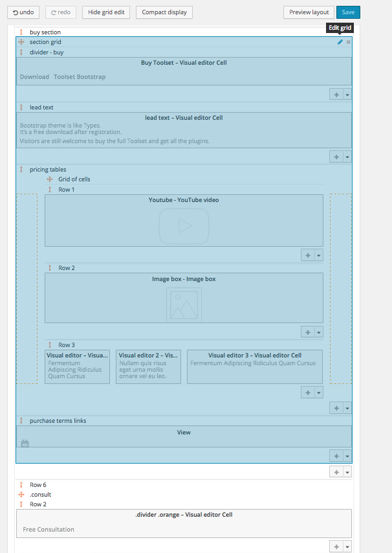Switch to Compact display
392x553 pixels.
pos(164,12)
